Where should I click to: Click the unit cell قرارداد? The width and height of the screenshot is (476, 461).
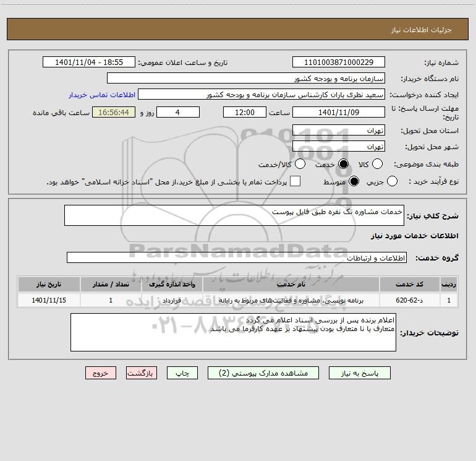[x=172, y=300]
